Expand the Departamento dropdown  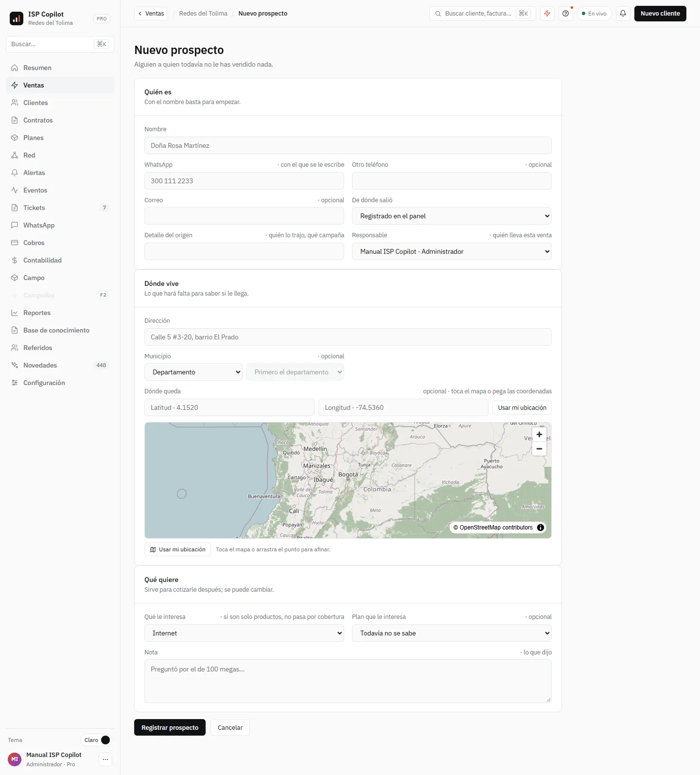[x=193, y=372]
